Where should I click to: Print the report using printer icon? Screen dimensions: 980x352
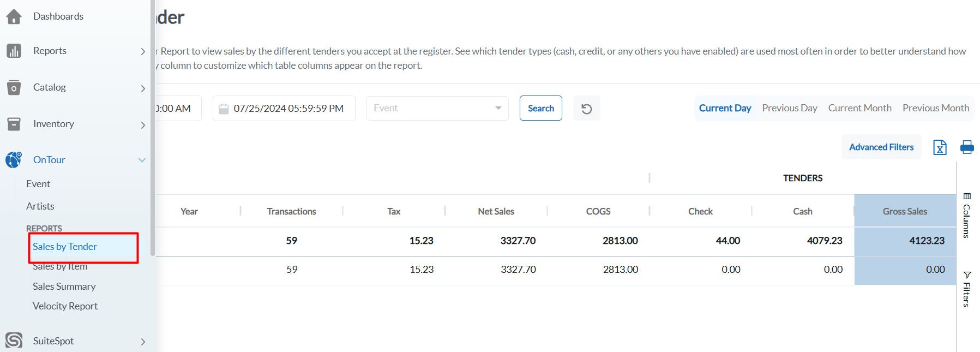pos(967,147)
